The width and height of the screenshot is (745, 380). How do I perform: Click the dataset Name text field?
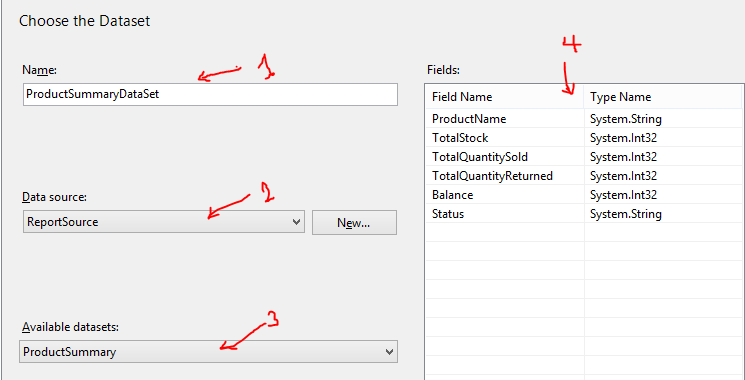210,95
